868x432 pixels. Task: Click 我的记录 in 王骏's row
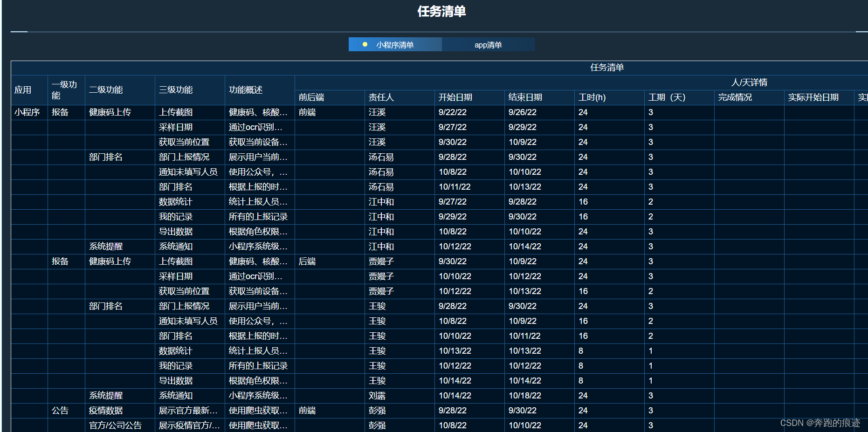[190, 366]
